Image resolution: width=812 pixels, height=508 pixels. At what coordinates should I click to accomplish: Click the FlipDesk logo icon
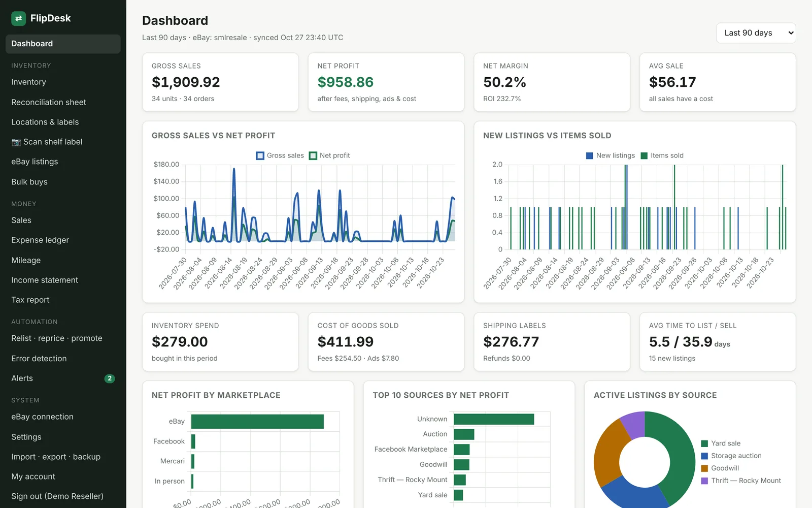pos(18,18)
